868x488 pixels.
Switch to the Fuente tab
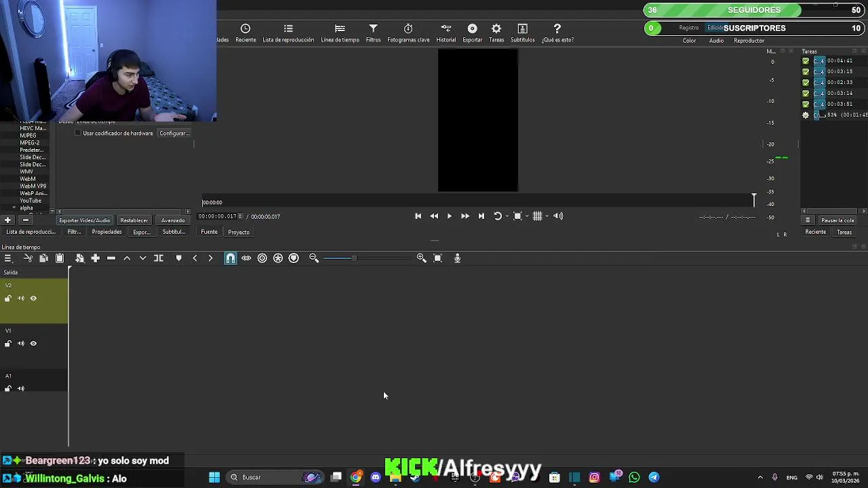[209, 232]
